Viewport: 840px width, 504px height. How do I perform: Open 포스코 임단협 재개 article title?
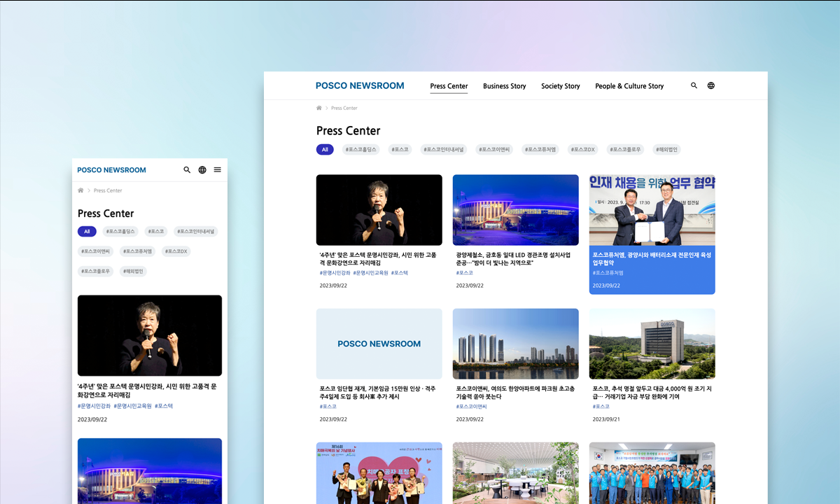tap(379, 393)
